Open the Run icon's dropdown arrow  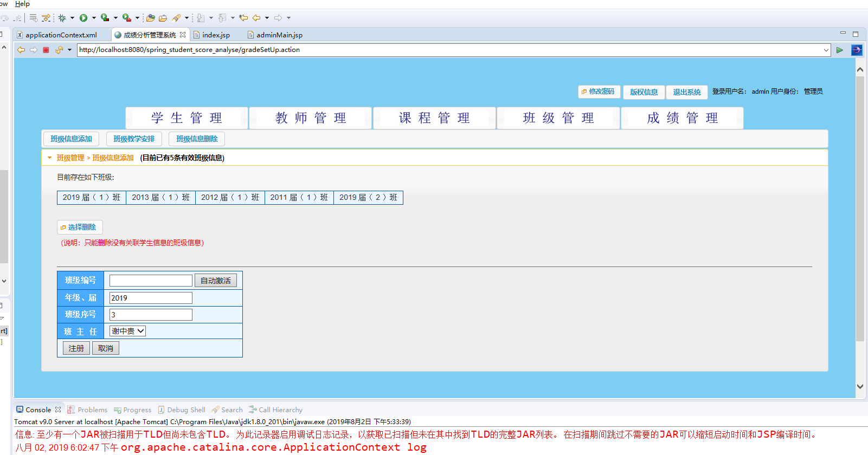[x=94, y=18]
